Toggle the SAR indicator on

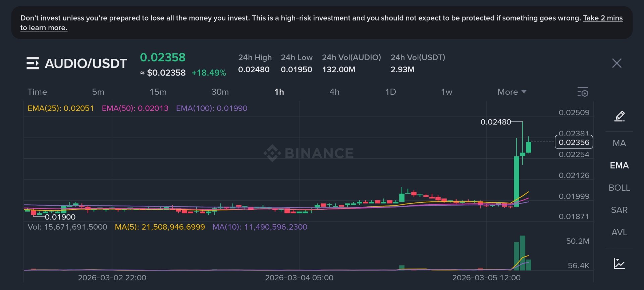(619, 210)
